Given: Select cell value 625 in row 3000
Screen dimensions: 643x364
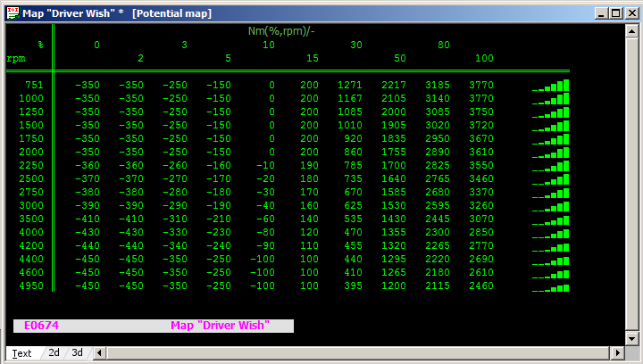Looking at the screenshot, I should [353, 205].
